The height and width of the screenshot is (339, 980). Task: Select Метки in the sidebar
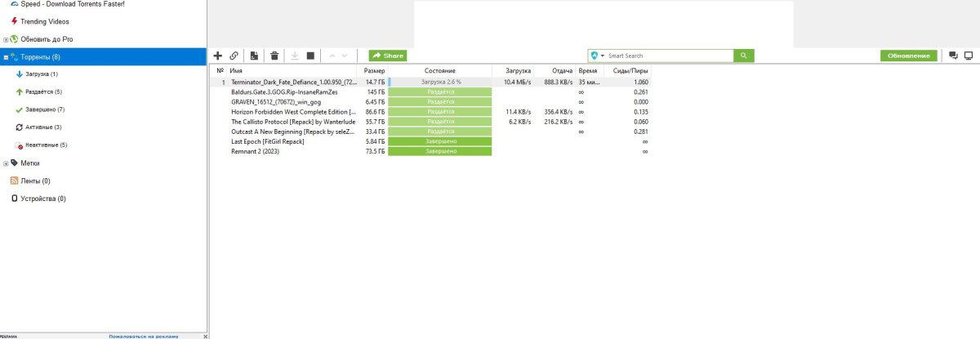30,163
